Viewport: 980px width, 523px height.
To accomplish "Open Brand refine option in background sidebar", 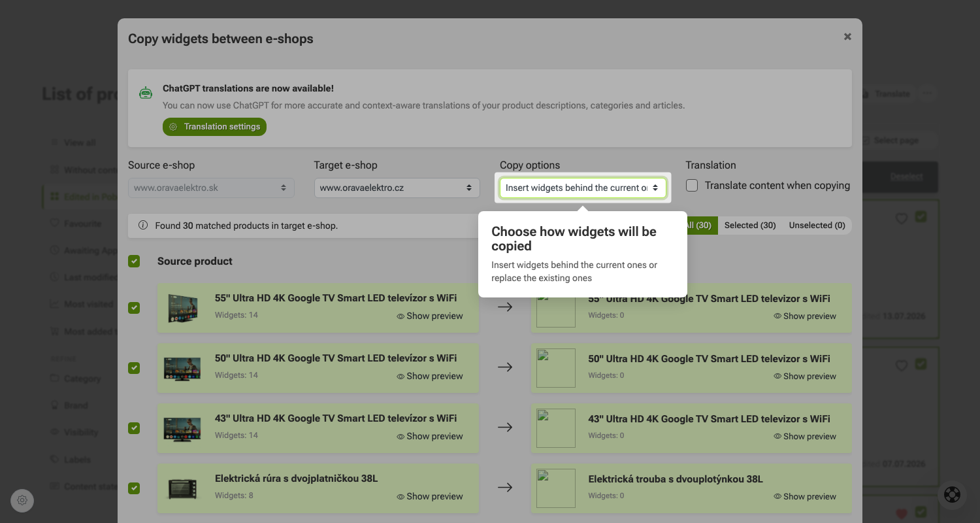I will point(76,405).
